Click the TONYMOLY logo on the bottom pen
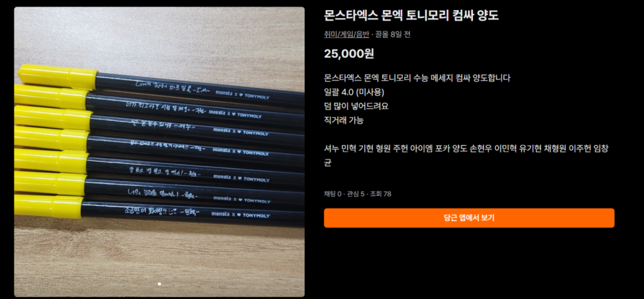Screen dimensions: 644x299 (x=257, y=215)
